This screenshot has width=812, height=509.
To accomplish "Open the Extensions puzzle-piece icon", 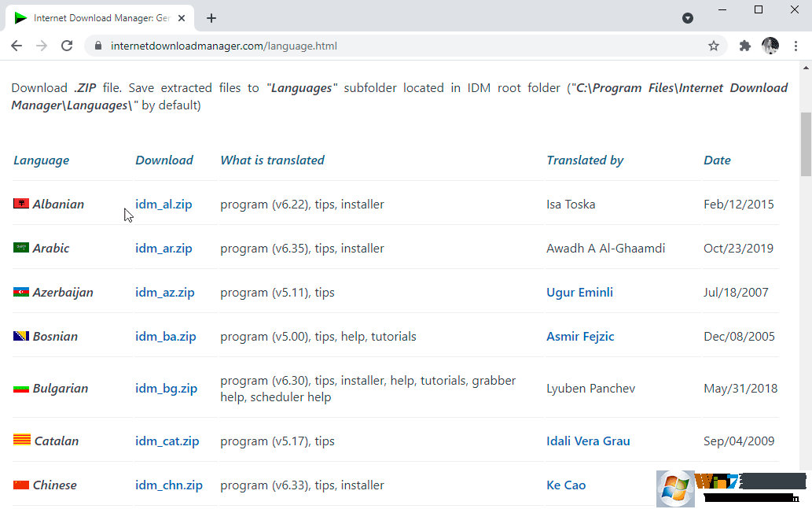I will [744, 46].
